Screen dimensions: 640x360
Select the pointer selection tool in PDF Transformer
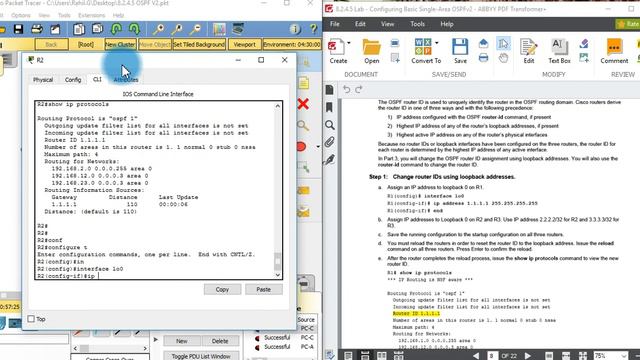click(503, 43)
